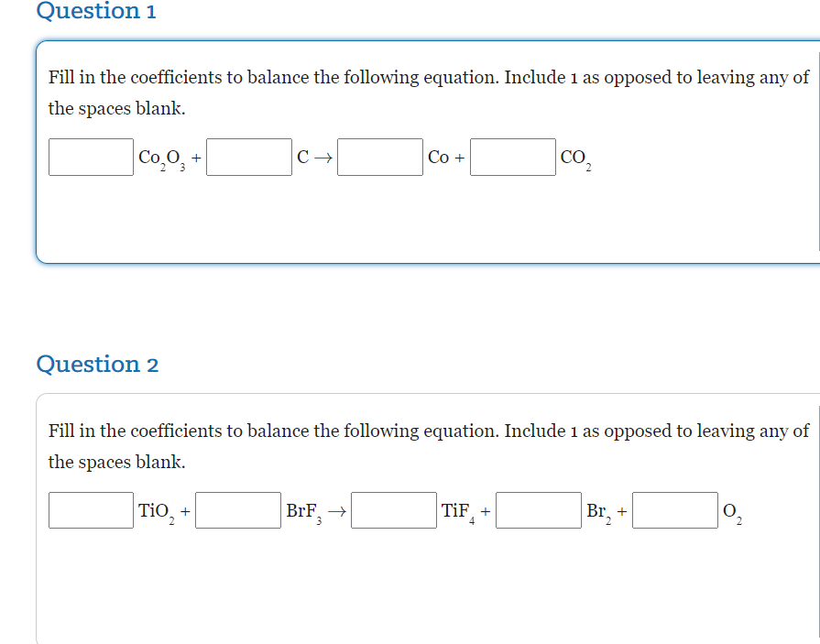Click the coefficient box before TiF4
The image size is (820, 644).
pos(393,510)
